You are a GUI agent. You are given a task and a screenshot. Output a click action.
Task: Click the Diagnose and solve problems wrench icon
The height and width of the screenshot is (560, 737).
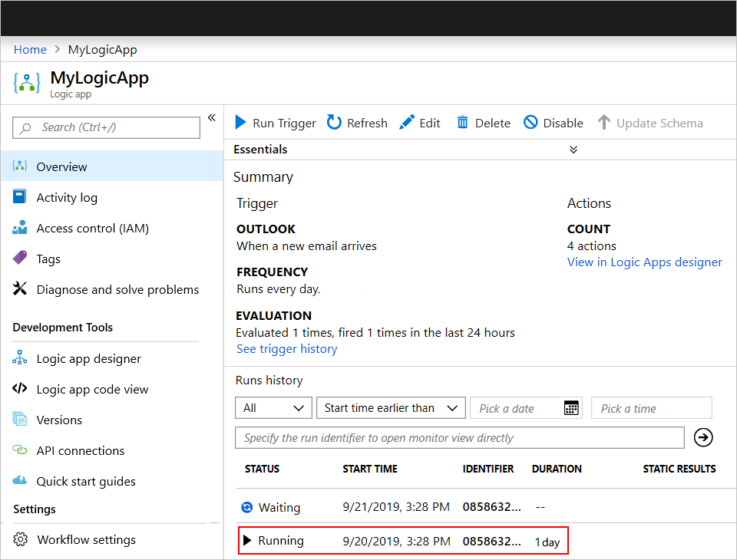[19, 288]
